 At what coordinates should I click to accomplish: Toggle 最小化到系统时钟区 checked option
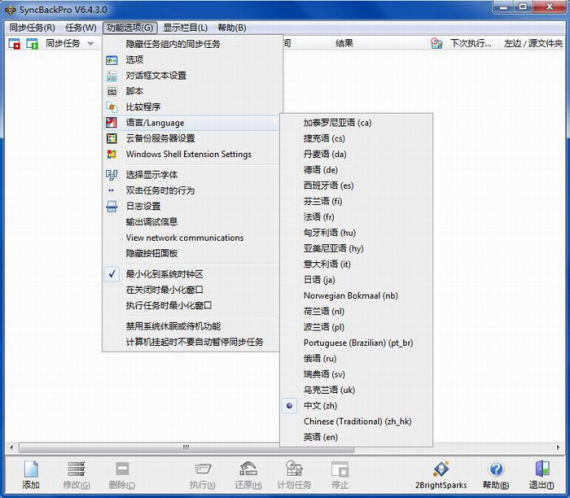point(191,274)
